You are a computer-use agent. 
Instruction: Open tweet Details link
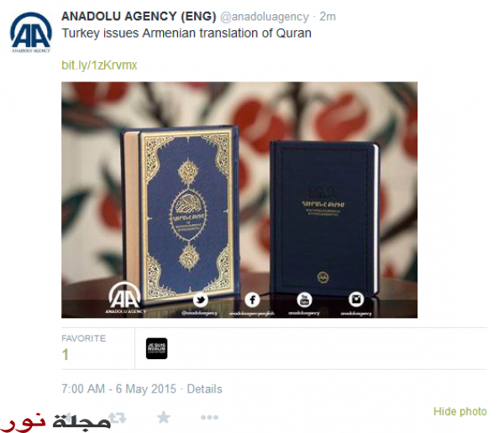204,389
